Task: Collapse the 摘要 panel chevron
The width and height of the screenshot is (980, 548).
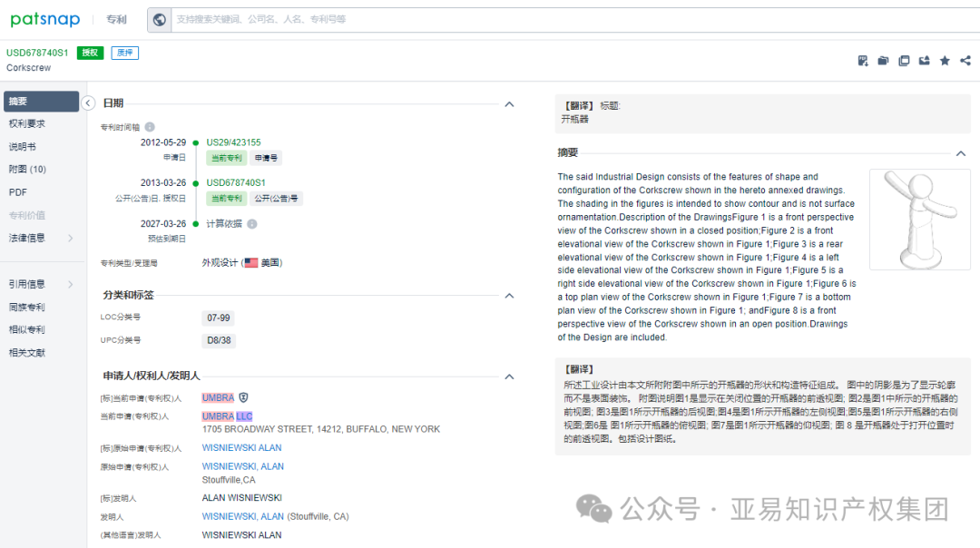Action: point(961,153)
